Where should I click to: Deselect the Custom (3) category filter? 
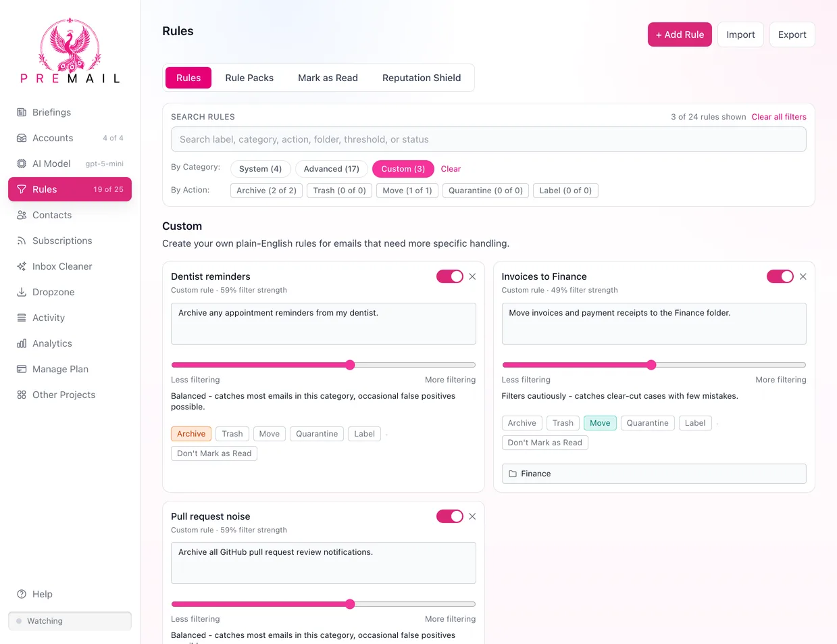tap(403, 169)
